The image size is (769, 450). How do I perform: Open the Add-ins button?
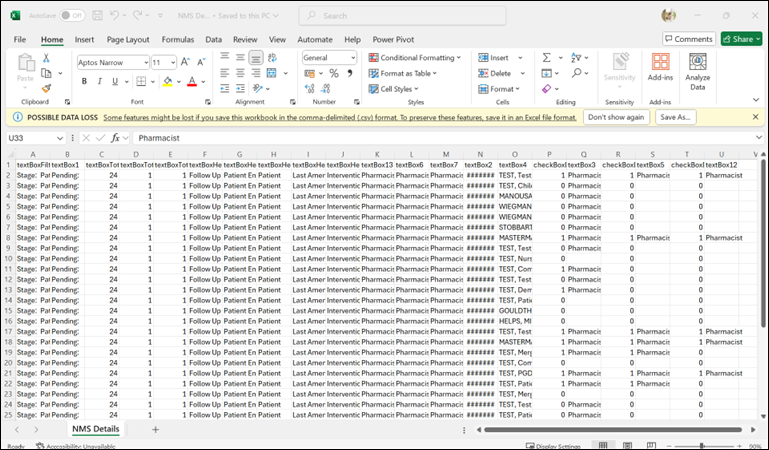(660, 67)
